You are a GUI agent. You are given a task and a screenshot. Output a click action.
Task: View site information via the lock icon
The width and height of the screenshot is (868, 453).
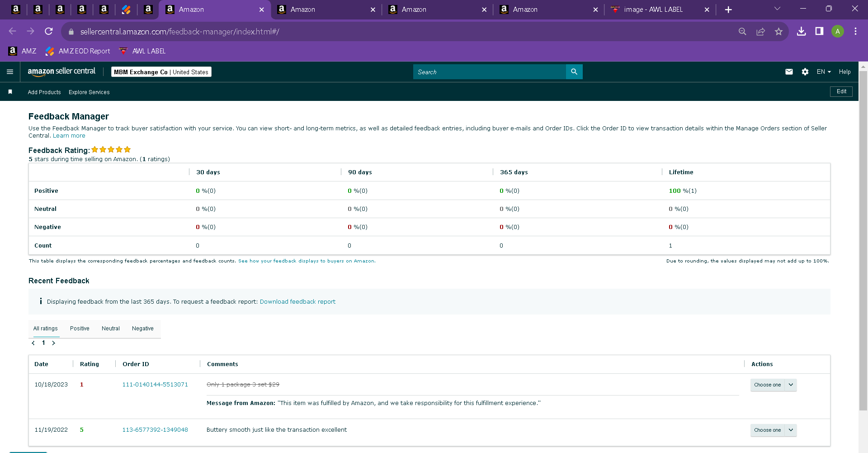tap(71, 32)
